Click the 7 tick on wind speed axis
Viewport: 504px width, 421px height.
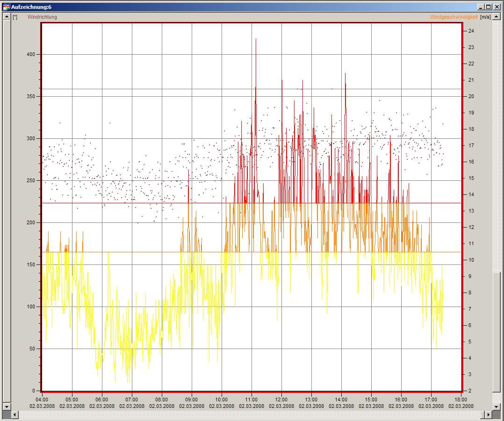(x=470, y=309)
